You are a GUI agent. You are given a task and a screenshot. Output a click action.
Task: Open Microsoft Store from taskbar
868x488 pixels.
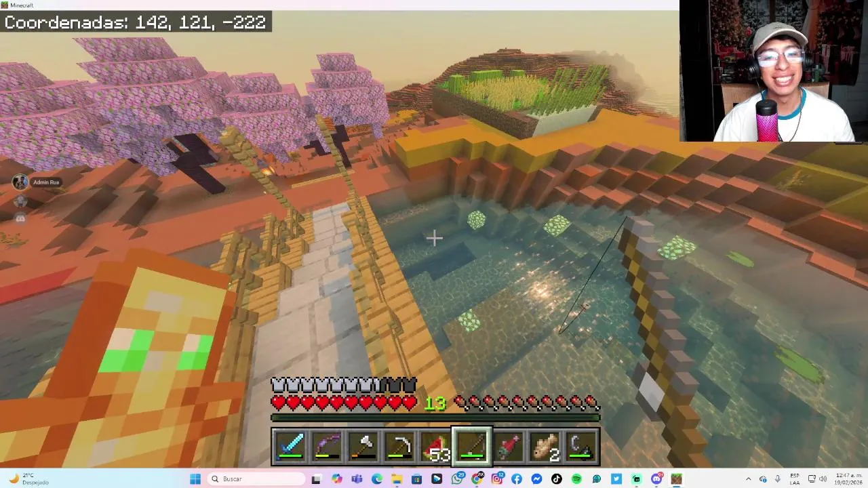416,479
